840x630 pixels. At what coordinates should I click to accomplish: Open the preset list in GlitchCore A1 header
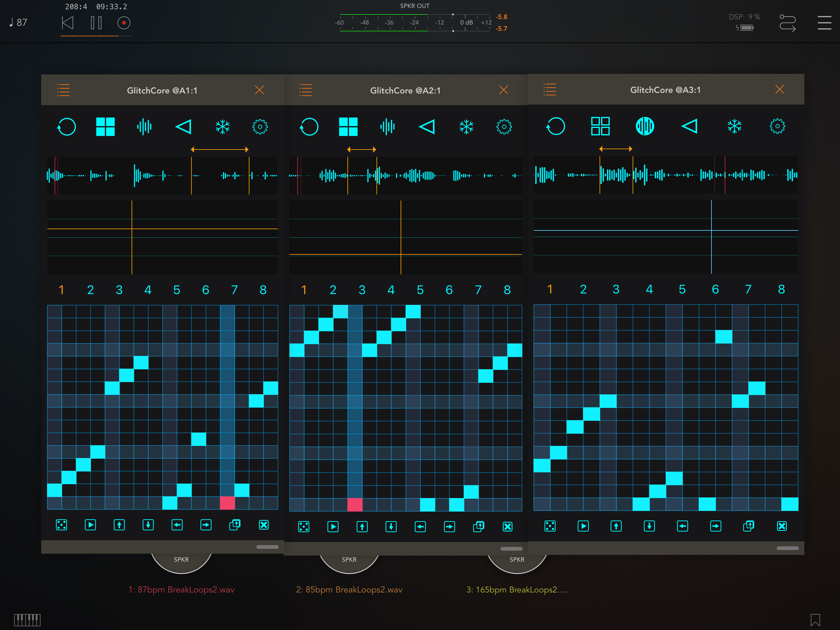63,90
